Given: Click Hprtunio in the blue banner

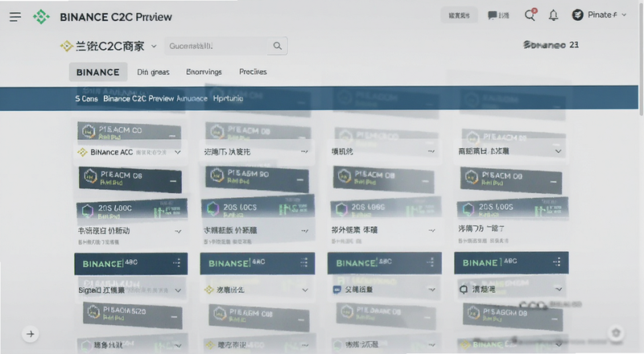Looking at the screenshot, I should tap(228, 99).
